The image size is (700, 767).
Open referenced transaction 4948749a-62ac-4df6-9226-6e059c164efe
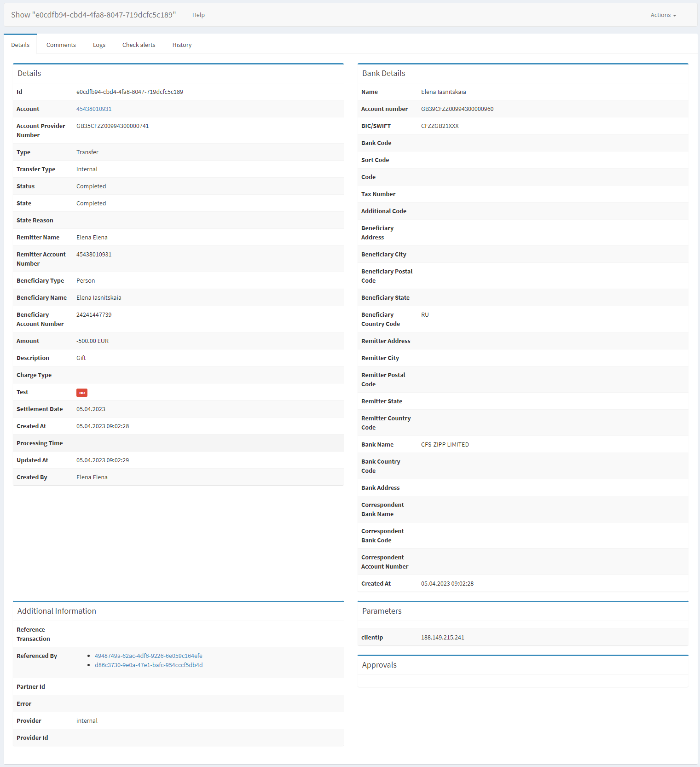click(x=148, y=656)
